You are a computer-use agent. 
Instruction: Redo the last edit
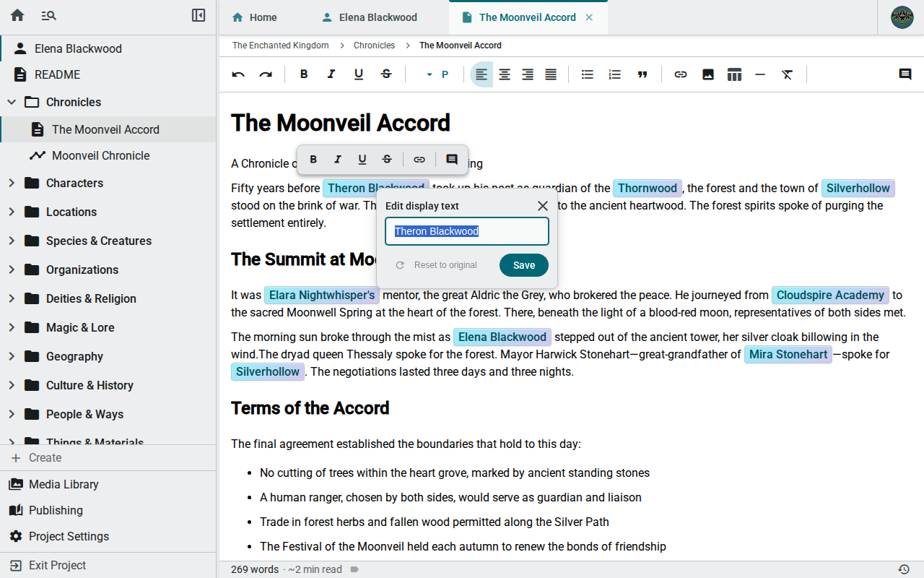(x=266, y=74)
